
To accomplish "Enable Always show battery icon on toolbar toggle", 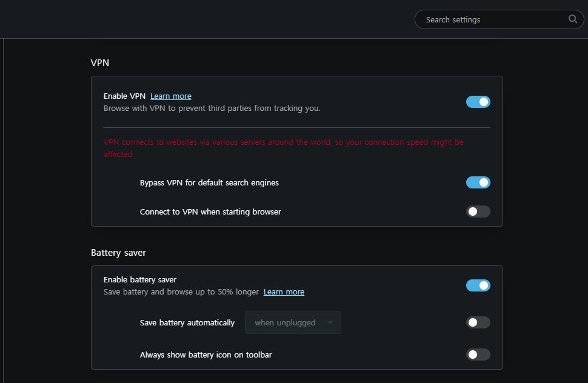I will pos(478,354).
